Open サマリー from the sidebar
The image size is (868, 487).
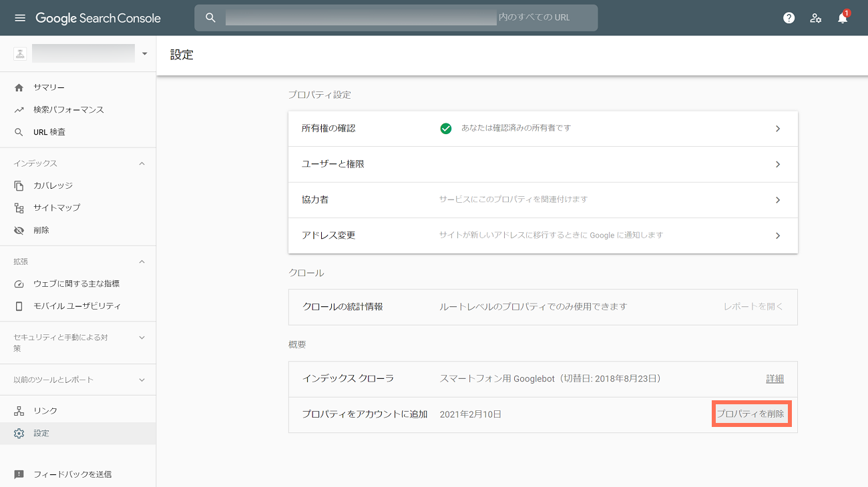click(49, 87)
